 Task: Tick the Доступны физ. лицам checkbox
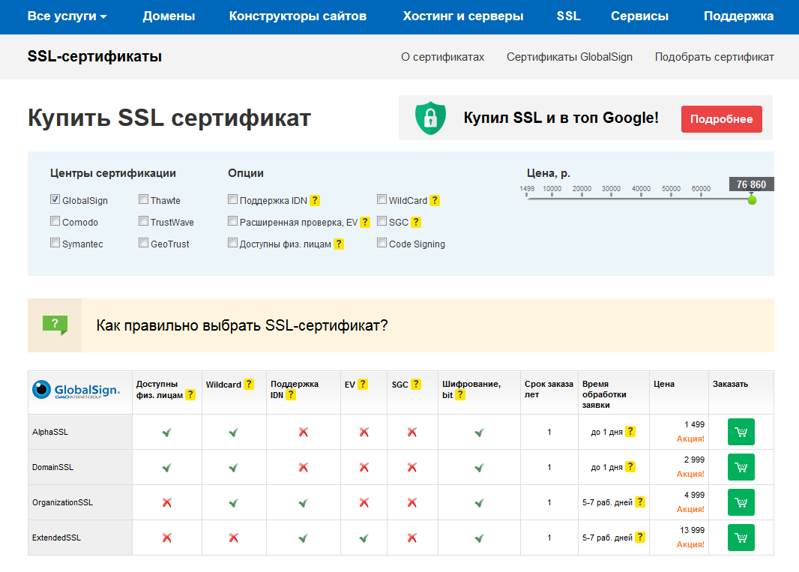pos(232,242)
